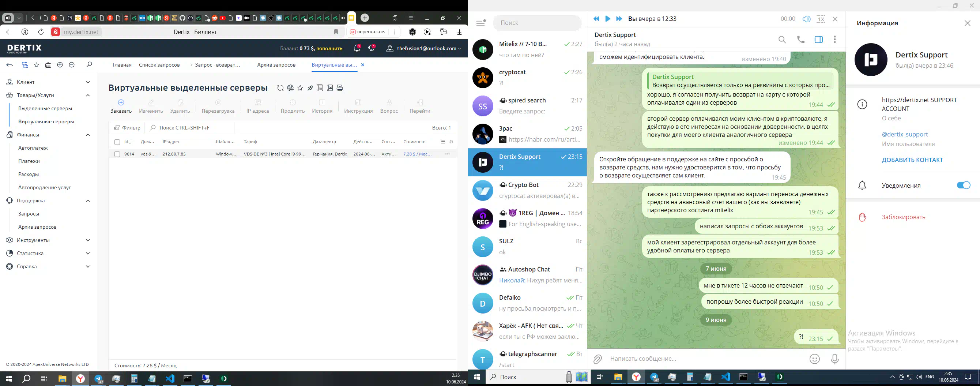Image resolution: width=980 pixels, height=386 pixels.
Task: Open the cryptocat chat
Action: coord(527,78)
